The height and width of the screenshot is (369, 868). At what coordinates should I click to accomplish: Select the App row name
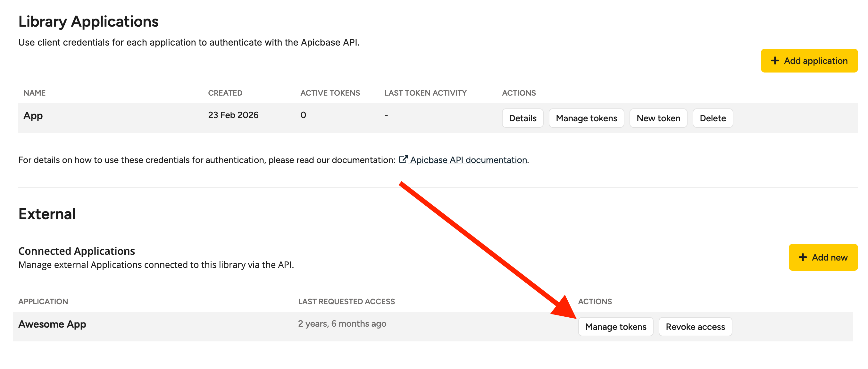[x=33, y=116]
